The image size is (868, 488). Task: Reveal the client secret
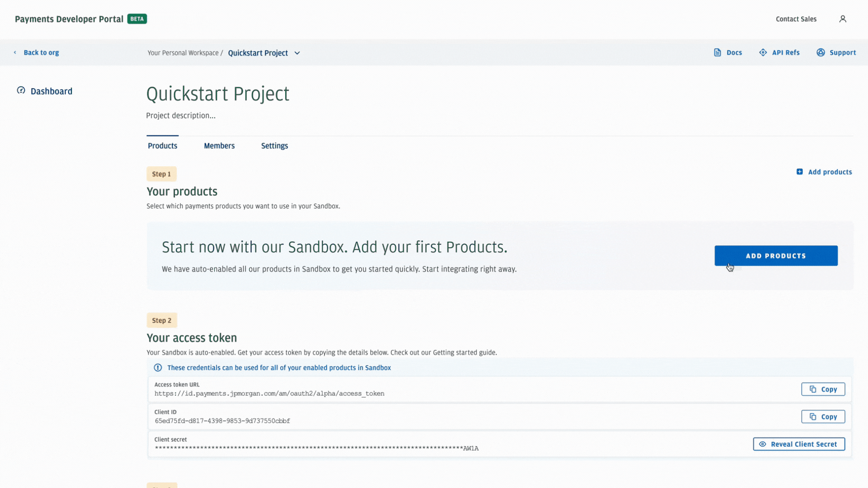[x=799, y=444]
